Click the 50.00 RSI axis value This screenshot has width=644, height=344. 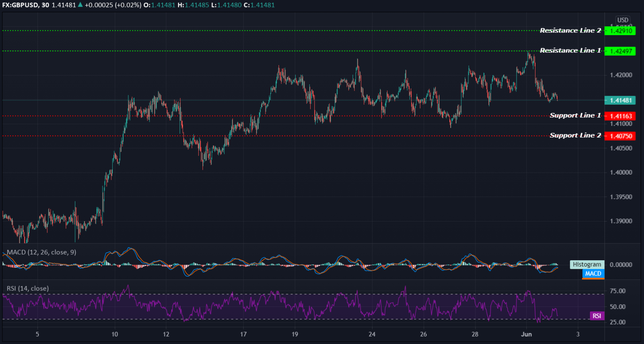point(618,306)
